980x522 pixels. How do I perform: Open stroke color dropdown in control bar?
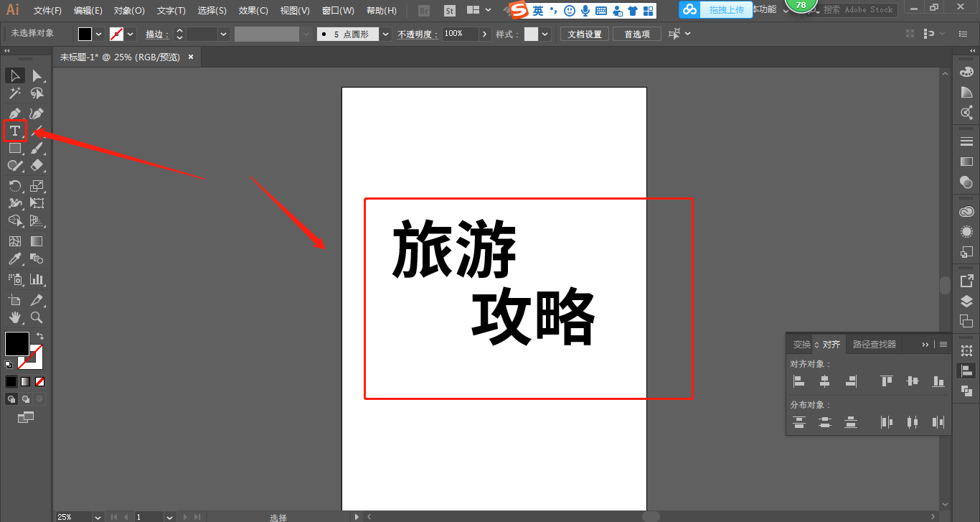click(x=131, y=34)
